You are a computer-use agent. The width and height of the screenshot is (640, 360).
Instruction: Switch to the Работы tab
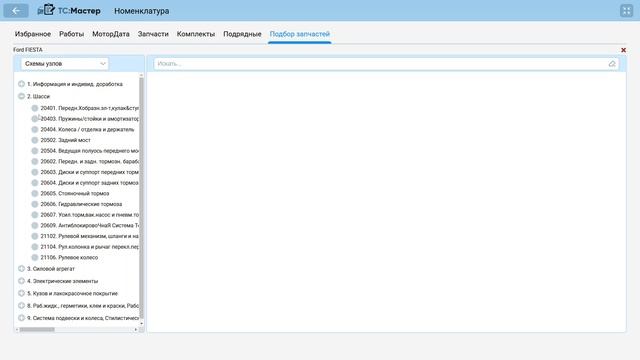(x=71, y=34)
